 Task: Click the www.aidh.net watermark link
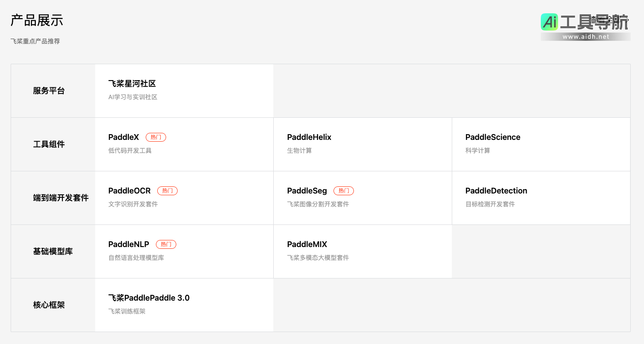click(x=586, y=37)
